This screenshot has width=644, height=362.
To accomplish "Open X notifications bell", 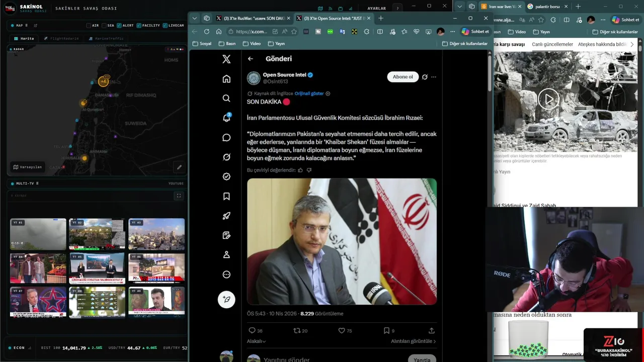I will pos(226,118).
